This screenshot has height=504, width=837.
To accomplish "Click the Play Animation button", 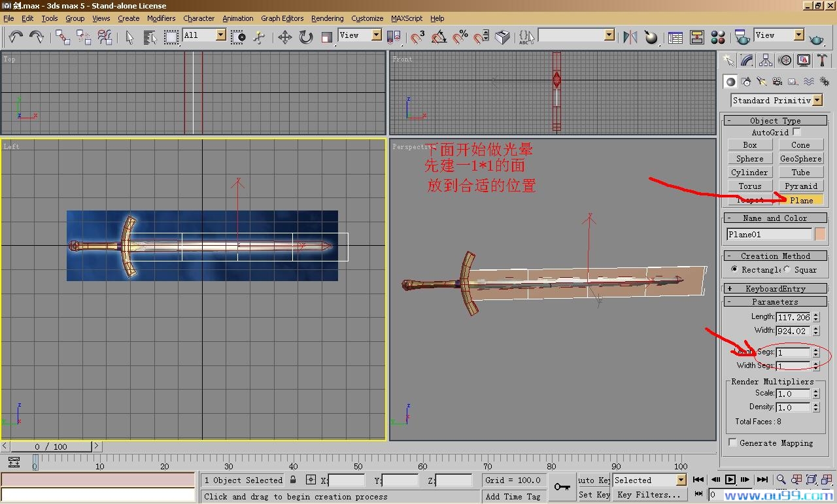I will tap(730, 480).
